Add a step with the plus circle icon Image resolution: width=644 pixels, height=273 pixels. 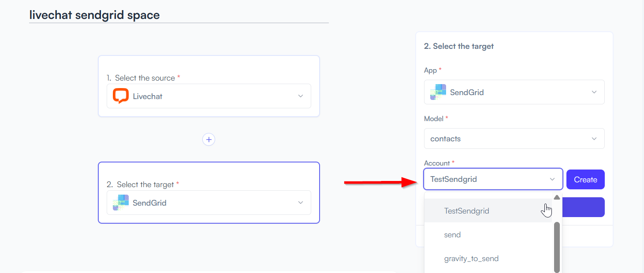(208, 140)
